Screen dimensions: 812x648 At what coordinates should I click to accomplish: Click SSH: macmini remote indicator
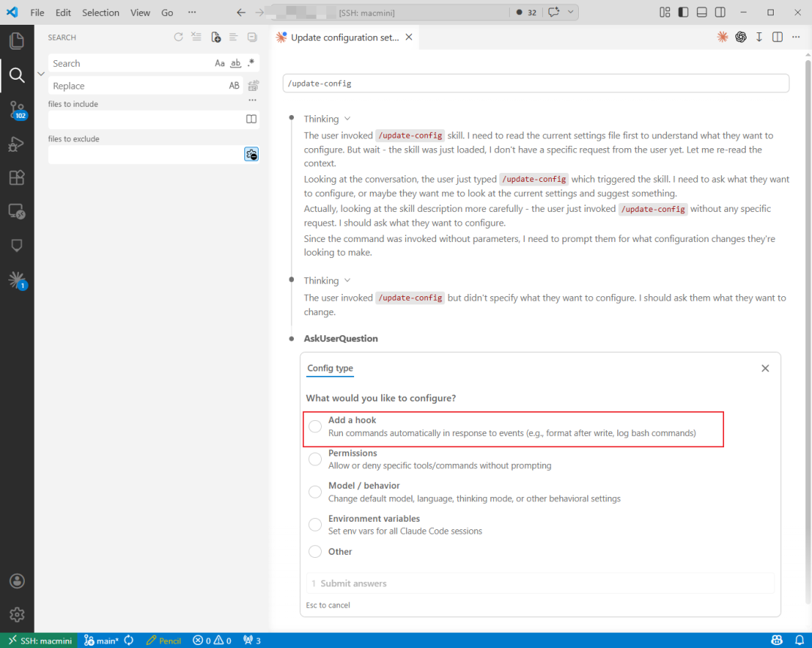pos(39,640)
